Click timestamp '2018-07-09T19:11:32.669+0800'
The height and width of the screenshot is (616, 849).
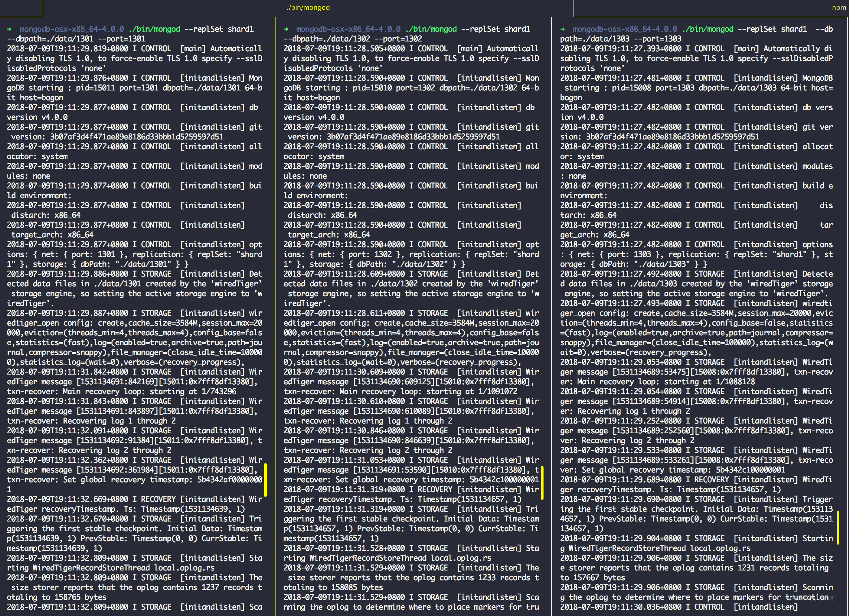point(67,499)
